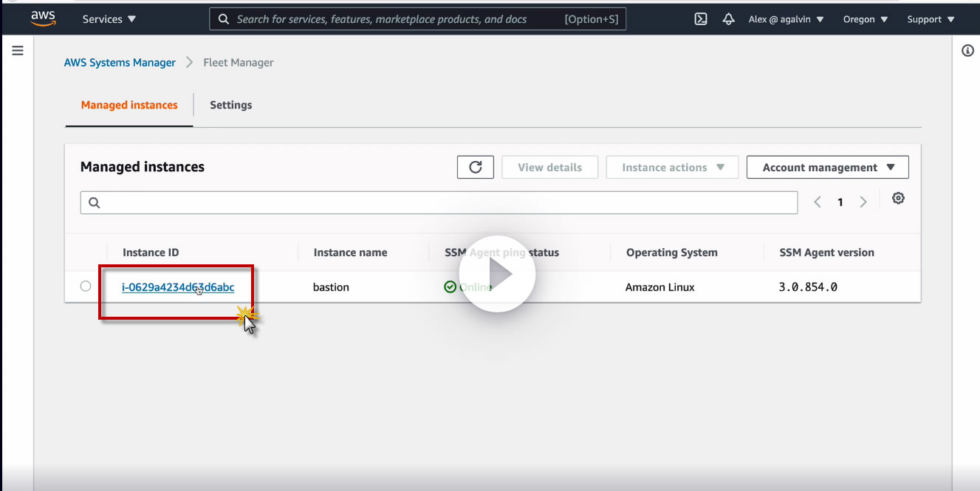Open the info panel icon
The image size is (980, 491).
tap(967, 50)
